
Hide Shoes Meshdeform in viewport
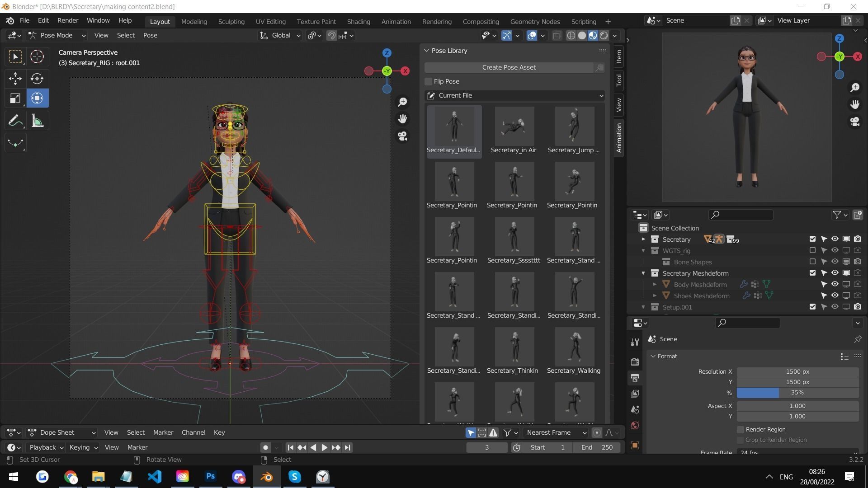pyautogui.click(x=835, y=296)
